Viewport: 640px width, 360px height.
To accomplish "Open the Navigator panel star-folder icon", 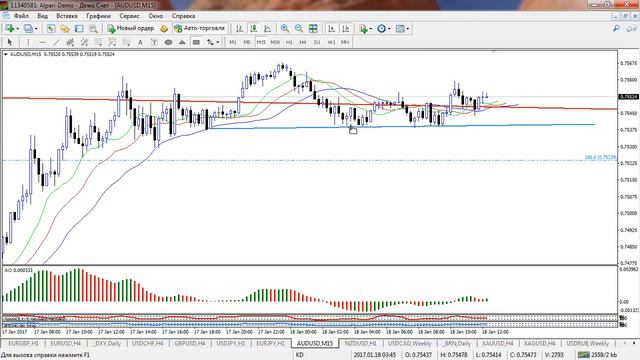I will 65,29.
